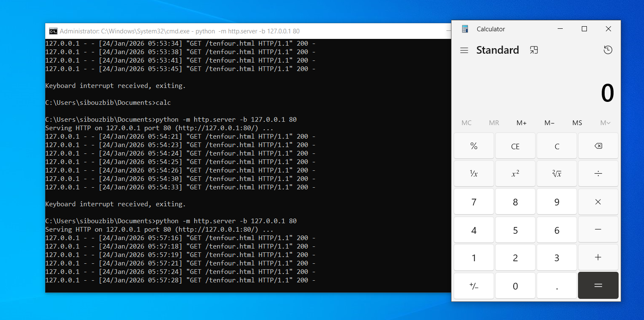This screenshot has height=320, width=644.
Task: Click the reciprocal 1/x key
Action: click(473, 174)
